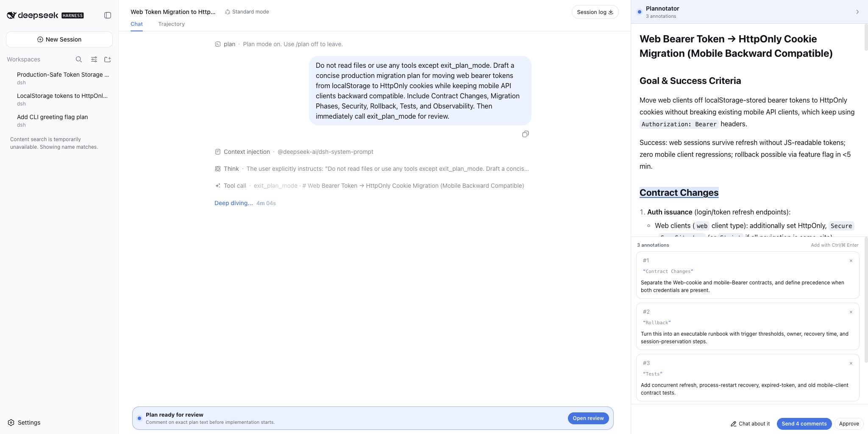Viewport: 868px width, 434px height.
Task: Select annotation #3 Tests card
Action: tap(748, 378)
